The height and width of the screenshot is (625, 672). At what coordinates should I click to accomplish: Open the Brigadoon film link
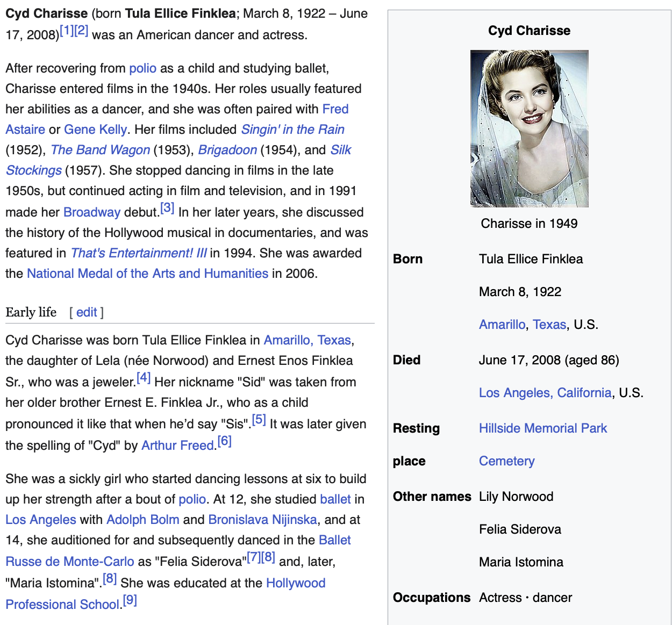coord(227,150)
